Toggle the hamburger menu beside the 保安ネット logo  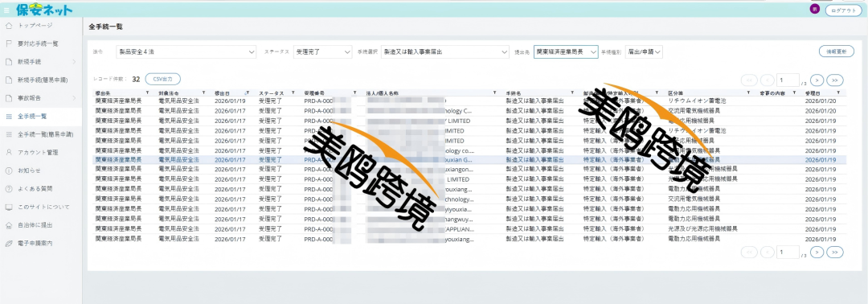coord(6,10)
